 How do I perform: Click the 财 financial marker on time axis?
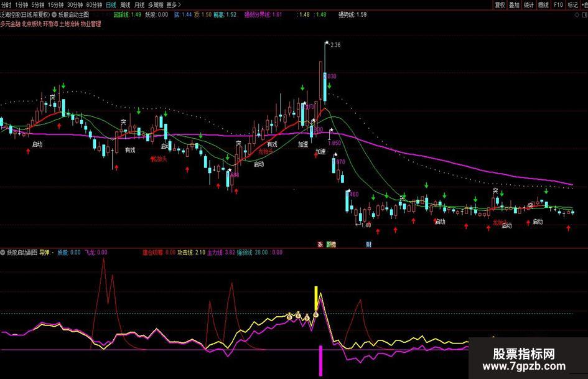click(x=368, y=245)
